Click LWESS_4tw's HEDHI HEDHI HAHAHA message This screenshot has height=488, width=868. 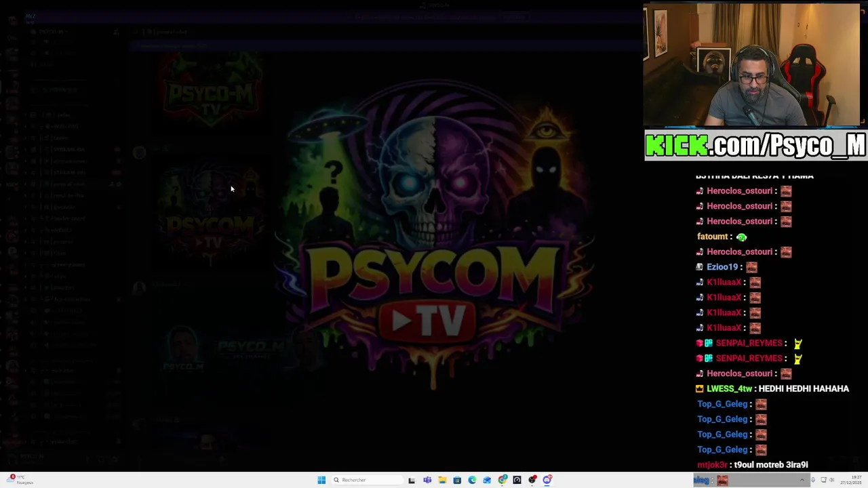click(804, 389)
